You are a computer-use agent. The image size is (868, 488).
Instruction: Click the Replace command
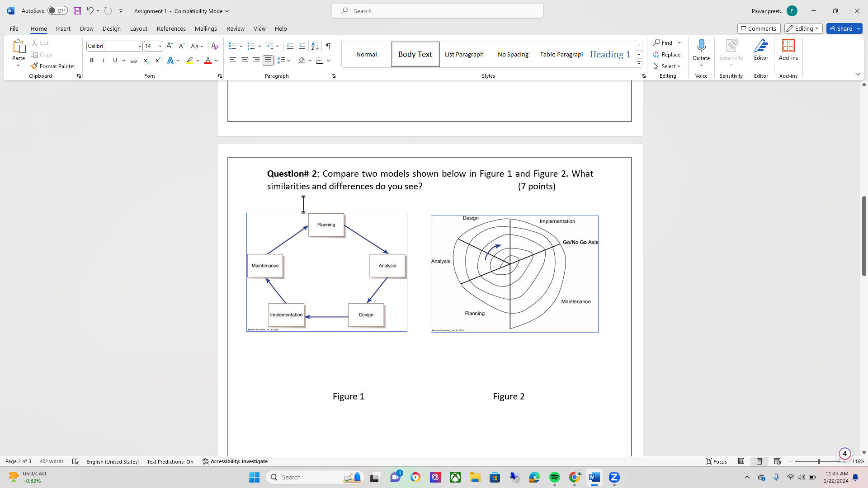click(668, 54)
